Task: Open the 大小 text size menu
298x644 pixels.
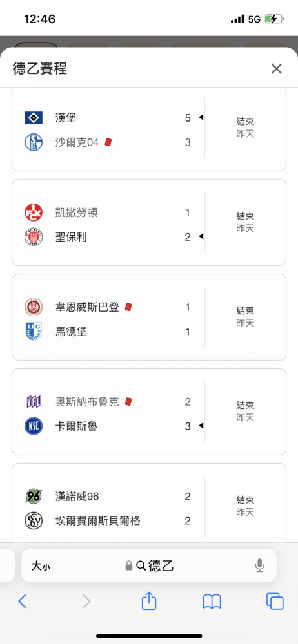Action: click(41, 566)
